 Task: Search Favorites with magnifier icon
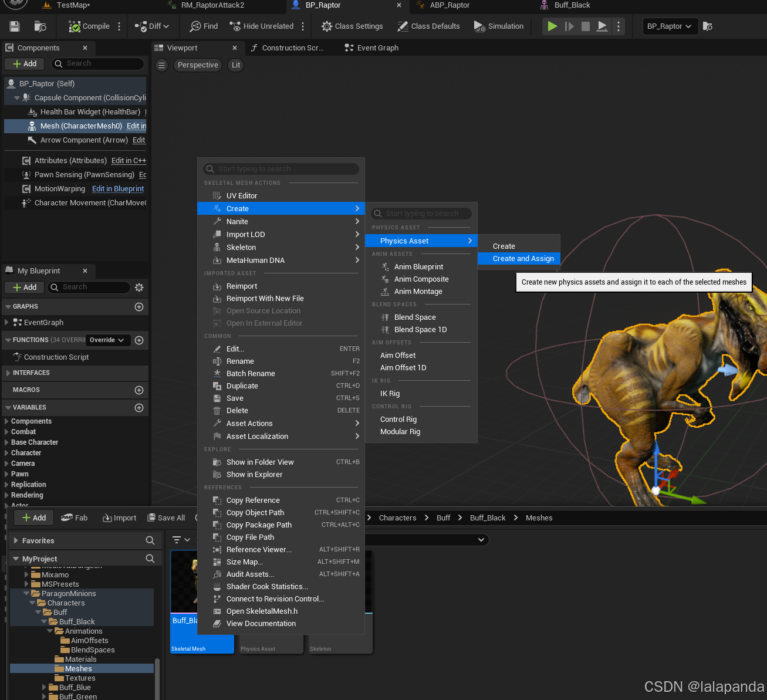click(x=150, y=540)
